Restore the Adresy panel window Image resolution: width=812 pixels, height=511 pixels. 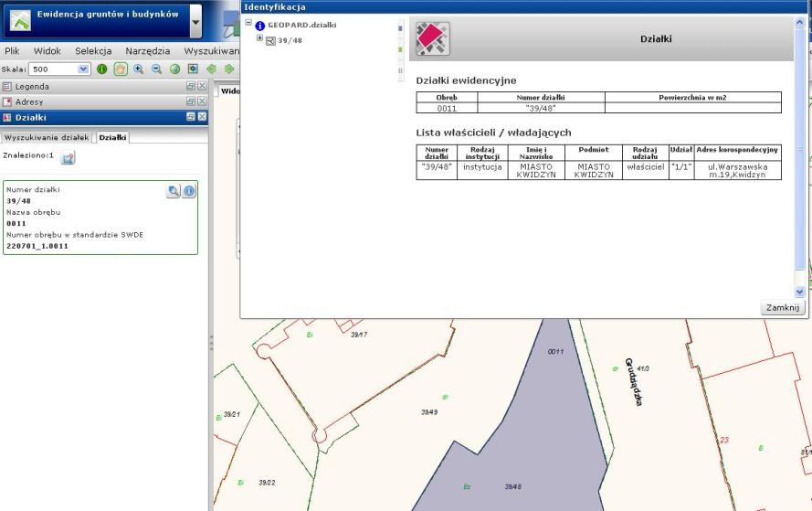190,101
